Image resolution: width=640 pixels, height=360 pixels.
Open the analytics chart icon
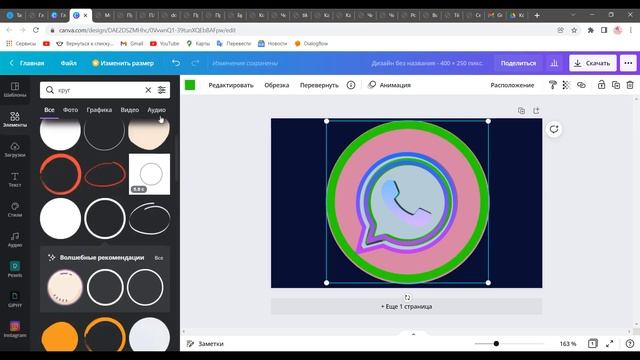tap(554, 63)
